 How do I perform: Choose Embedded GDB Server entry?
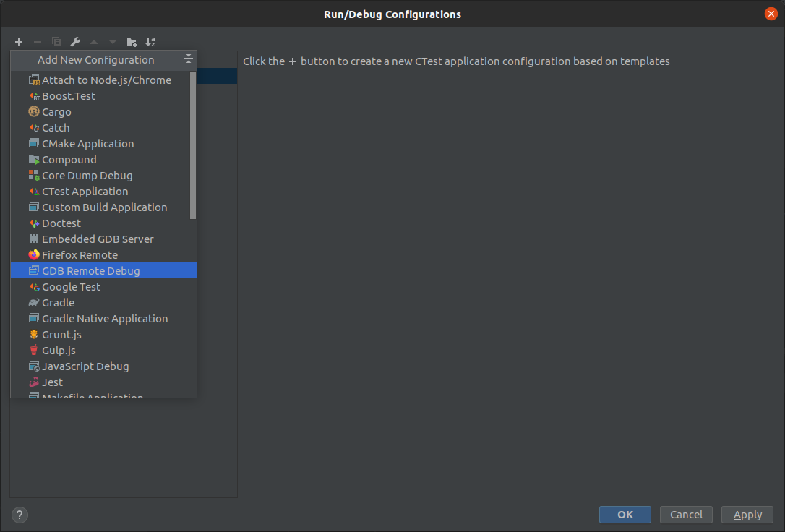tap(103, 239)
